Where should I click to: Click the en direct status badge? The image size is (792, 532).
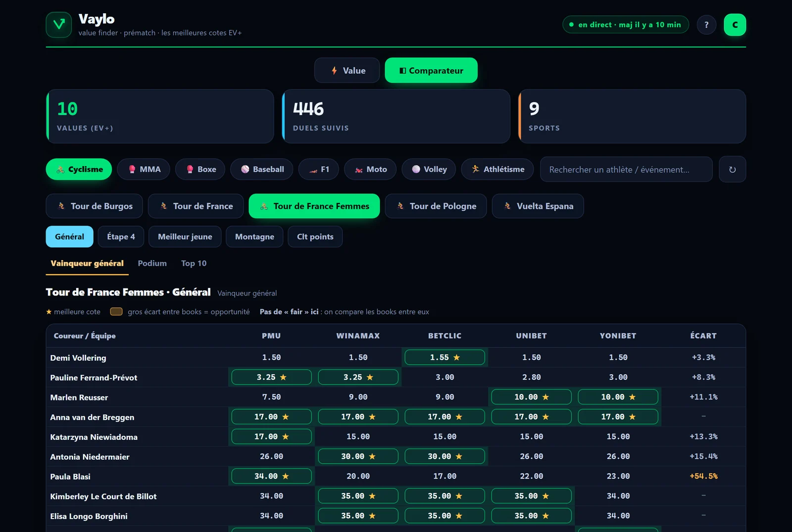click(x=626, y=25)
